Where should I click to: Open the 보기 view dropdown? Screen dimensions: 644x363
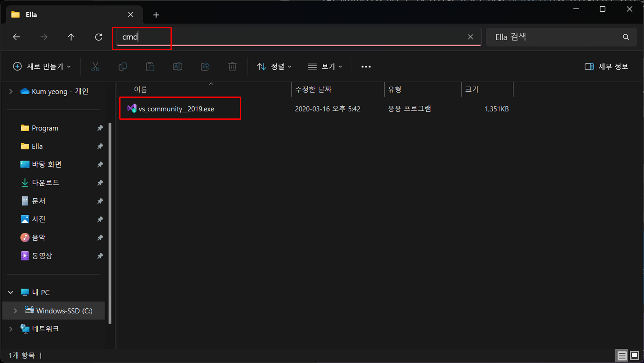(x=325, y=67)
